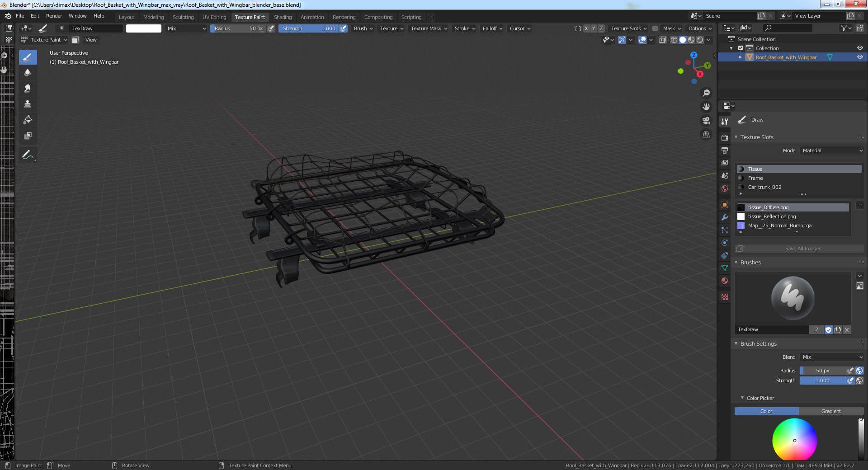The width and height of the screenshot is (868, 470).
Task: Add a new texture paint slot
Action: tap(860, 205)
